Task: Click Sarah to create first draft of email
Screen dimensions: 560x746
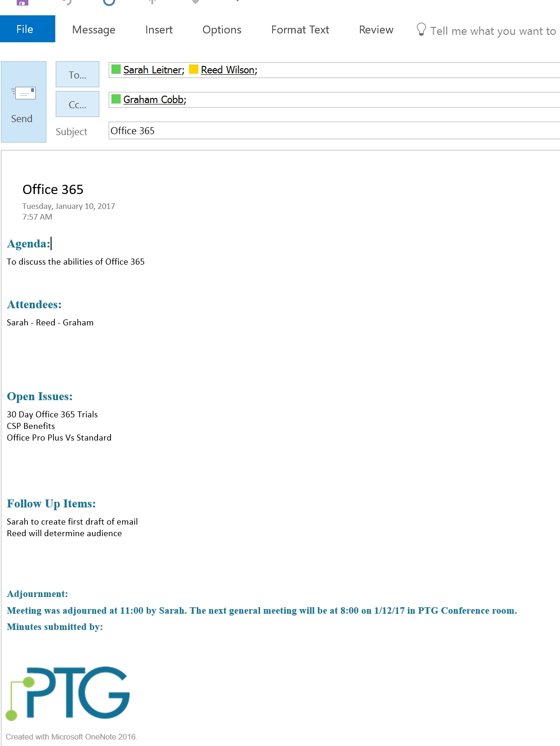Action: tap(72, 522)
